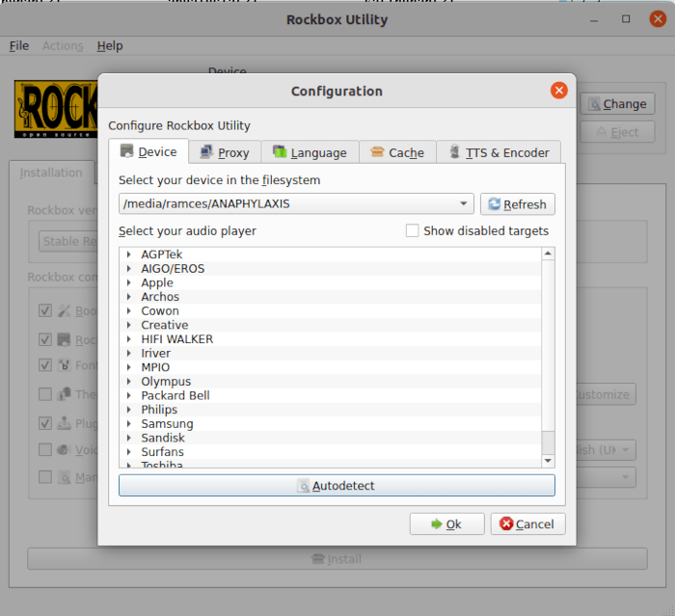Open the filesystem mount point dropdown

pos(296,203)
